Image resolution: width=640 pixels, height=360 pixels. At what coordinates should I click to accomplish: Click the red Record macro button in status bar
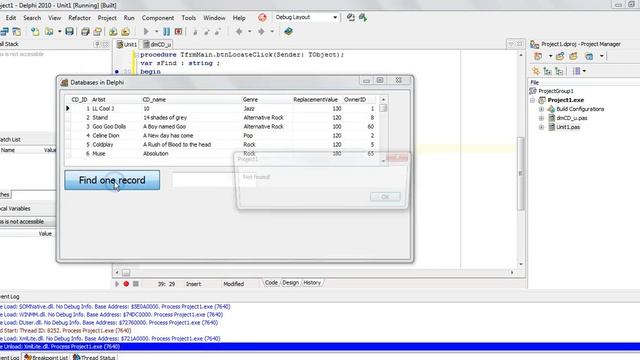[x=126, y=284]
